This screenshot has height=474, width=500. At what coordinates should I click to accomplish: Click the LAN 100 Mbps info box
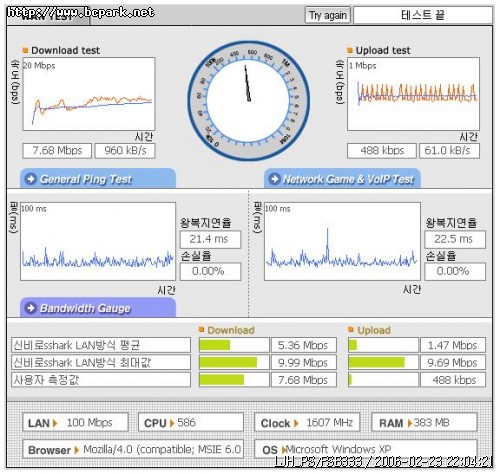[75, 422]
